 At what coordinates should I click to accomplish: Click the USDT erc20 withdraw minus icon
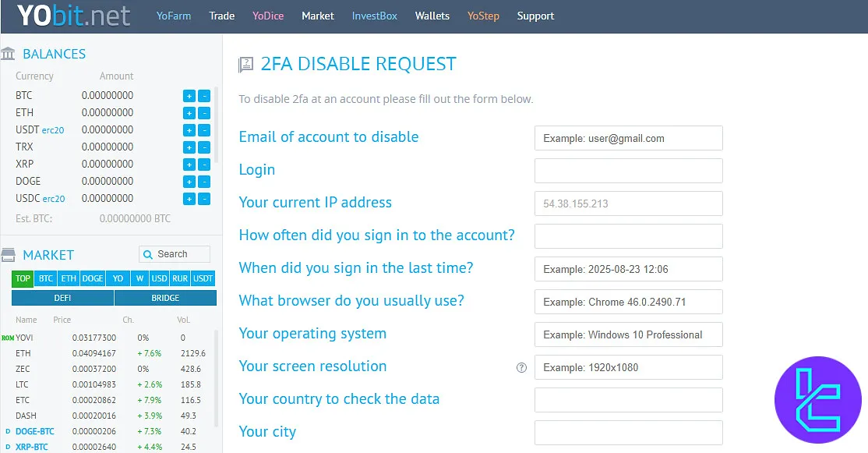204,130
